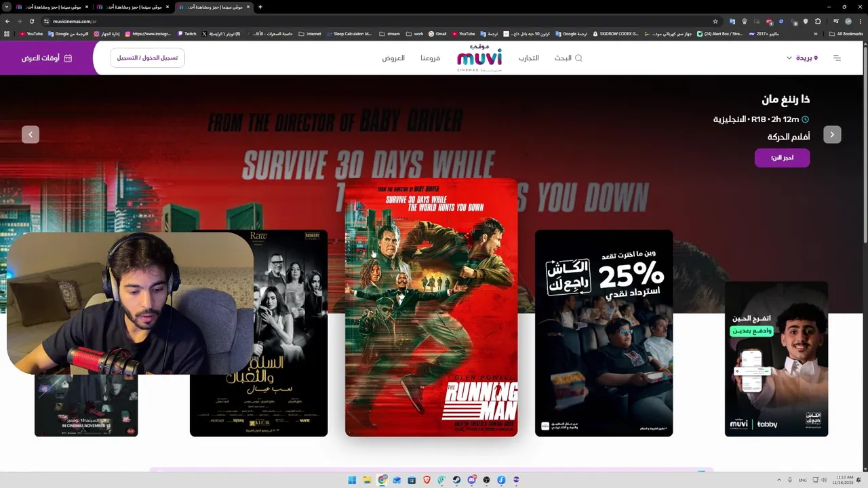The height and width of the screenshot is (488, 868).
Task: Bookmark this page with star icon
Action: [x=715, y=21]
